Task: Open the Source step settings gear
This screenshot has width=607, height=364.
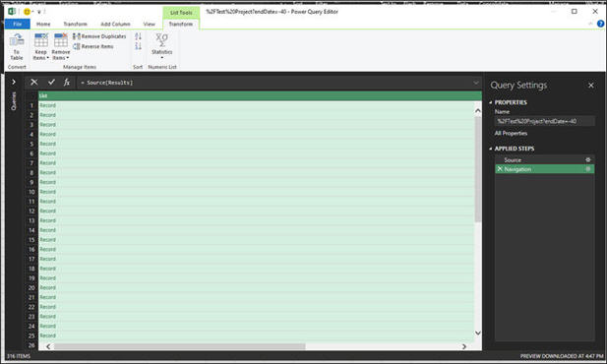Action: coord(588,160)
